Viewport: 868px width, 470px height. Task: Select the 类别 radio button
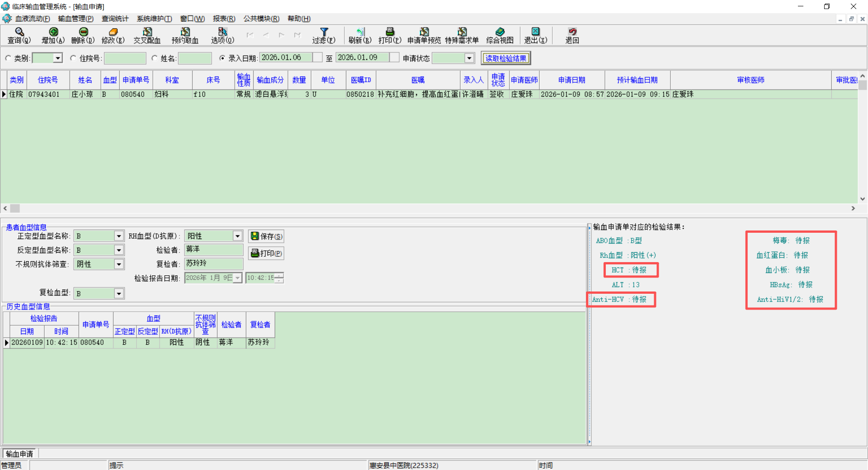click(x=8, y=58)
